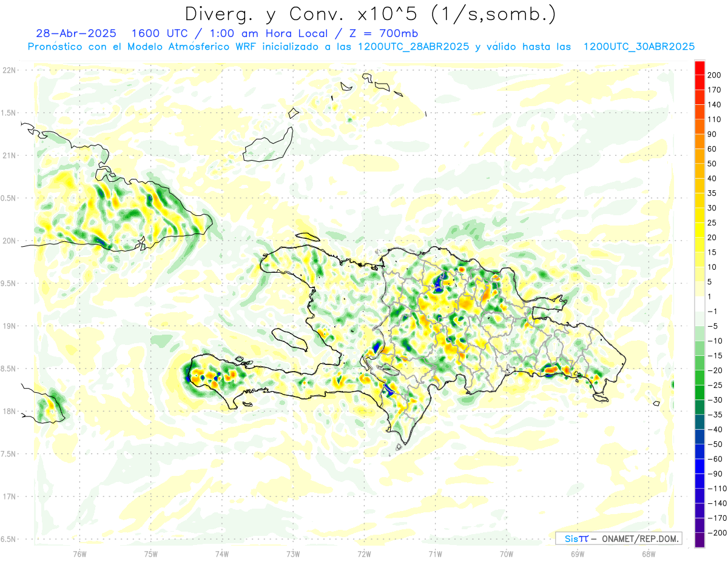
Task: Click the '6.5N' latitude label
Action: (x=8, y=539)
